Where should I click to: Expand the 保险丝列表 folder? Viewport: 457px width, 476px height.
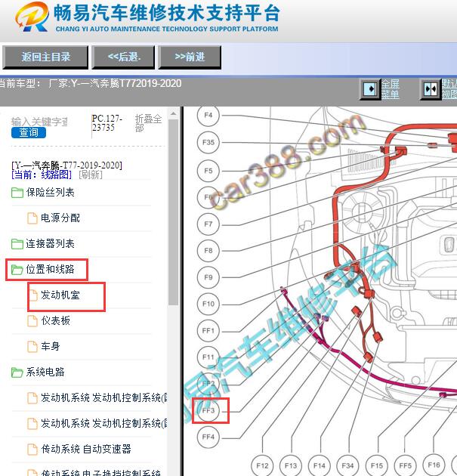coord(50,192)
